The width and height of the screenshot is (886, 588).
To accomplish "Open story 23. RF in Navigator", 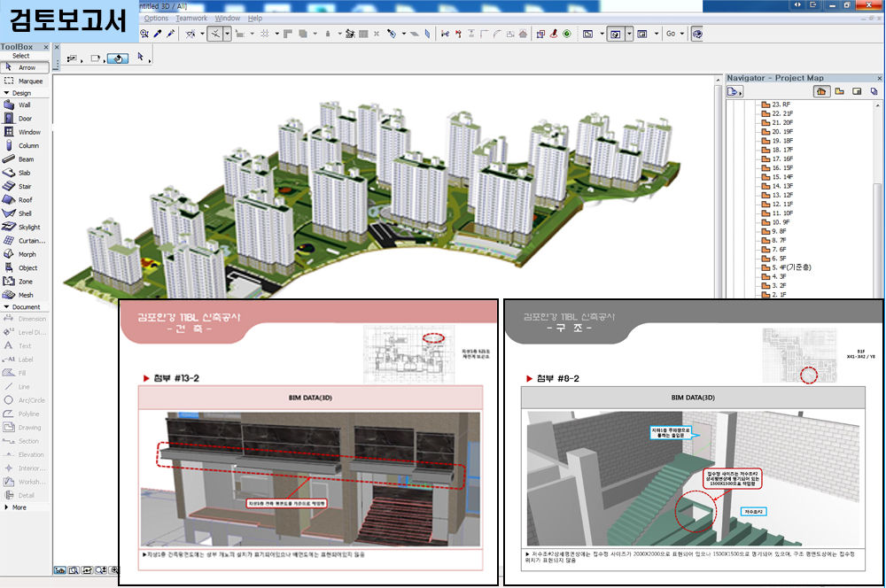I will click(776, 104).
